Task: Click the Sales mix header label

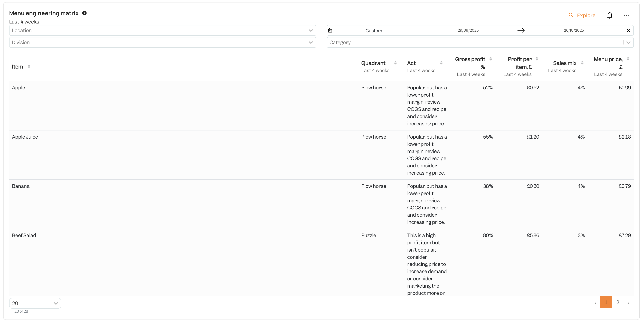Action: coord(564,63)
